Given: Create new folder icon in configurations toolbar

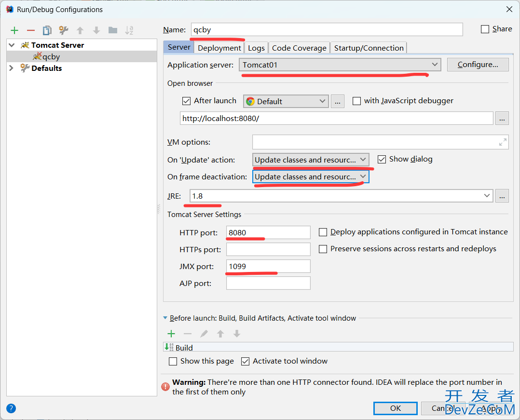Looking at the screenshot, I should [113, 30].
